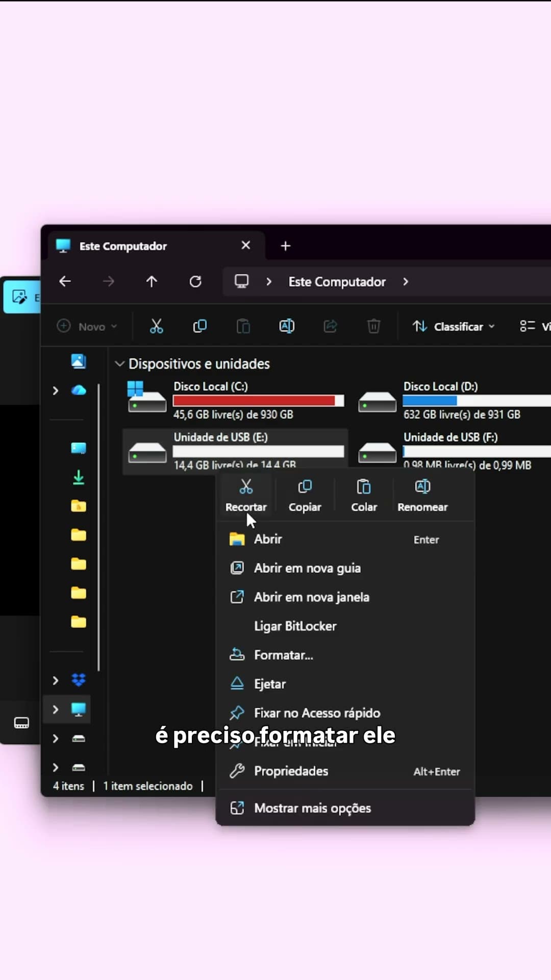Viewport: 551px width, 980px height.
Task: Click the toolbar copy icon
Action: [x=200, y=326]
